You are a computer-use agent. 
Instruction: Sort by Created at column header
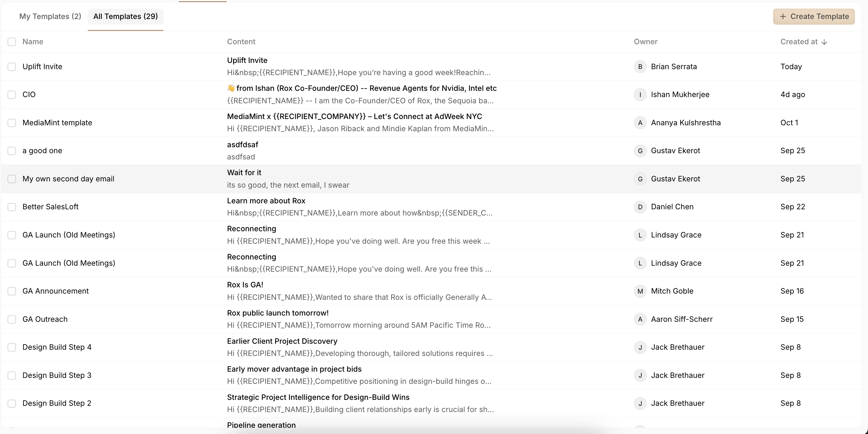[799, 42]
